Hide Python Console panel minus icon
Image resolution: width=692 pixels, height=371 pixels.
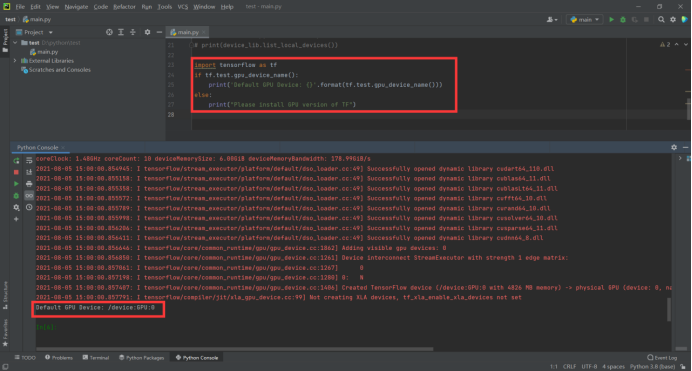(685, 147)
